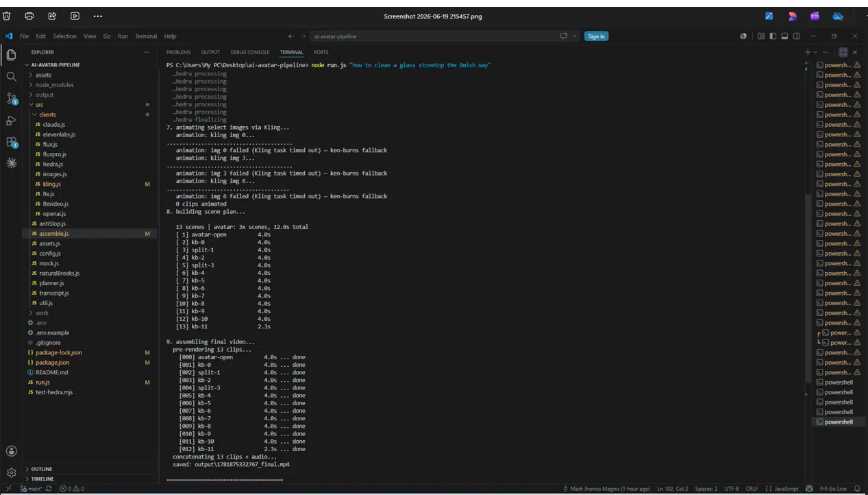This screenshot has height=495, width=868.
Task: Open the photo viewer more options ellipsis
Action: pos(97,16)
